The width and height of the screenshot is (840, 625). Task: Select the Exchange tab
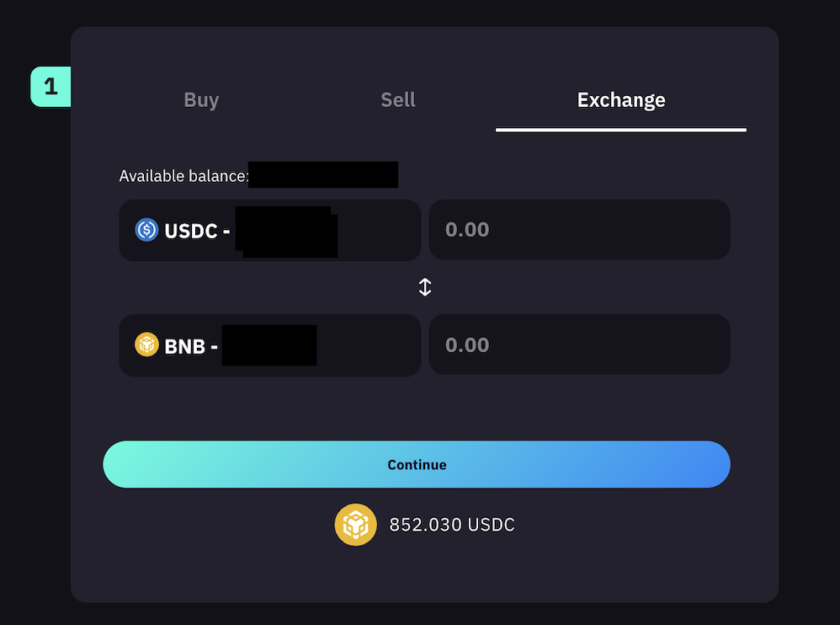(621, 100)
